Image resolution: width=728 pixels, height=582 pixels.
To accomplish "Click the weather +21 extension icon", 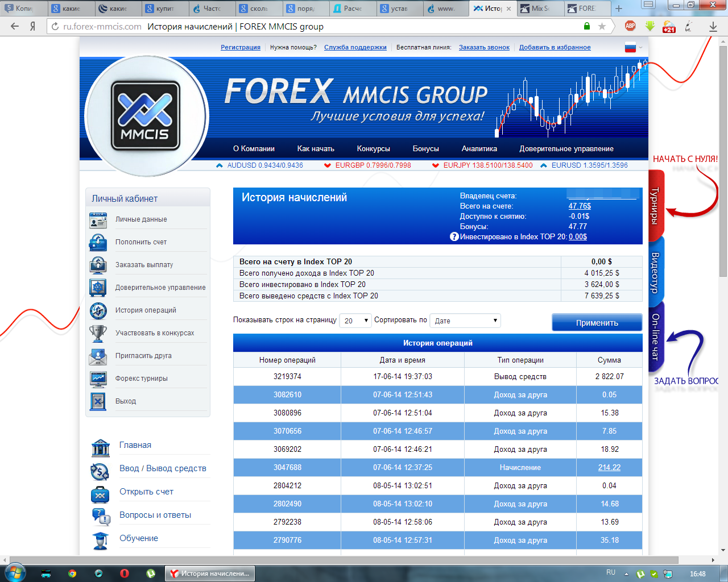I will pos(669,26).
